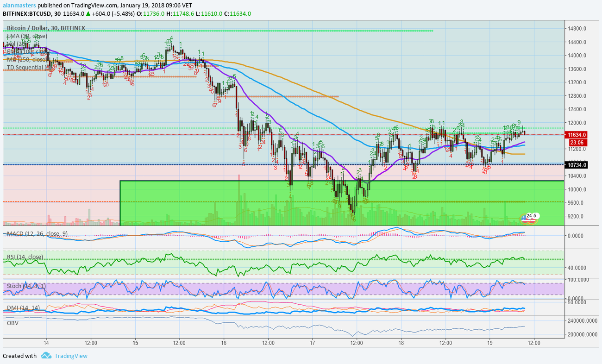Select the RSI (14, close) label

(x=25, y=257)
